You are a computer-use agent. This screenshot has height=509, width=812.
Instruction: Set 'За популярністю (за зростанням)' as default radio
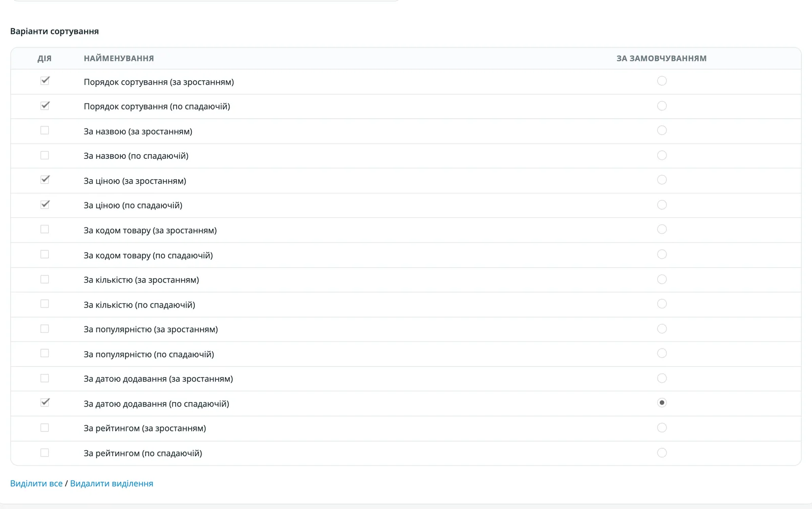[x=662, y=329]
